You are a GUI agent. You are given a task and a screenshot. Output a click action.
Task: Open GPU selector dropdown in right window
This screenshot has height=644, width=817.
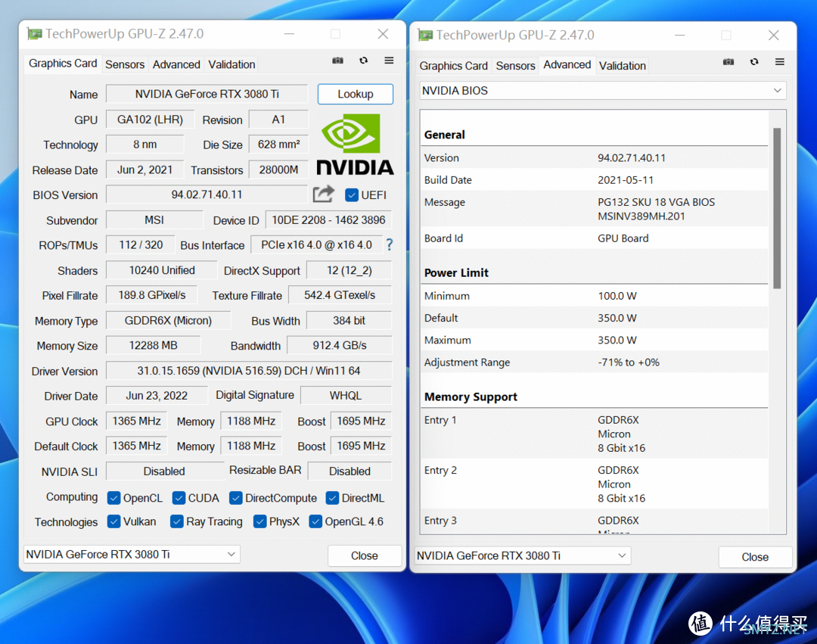point(523,555)
